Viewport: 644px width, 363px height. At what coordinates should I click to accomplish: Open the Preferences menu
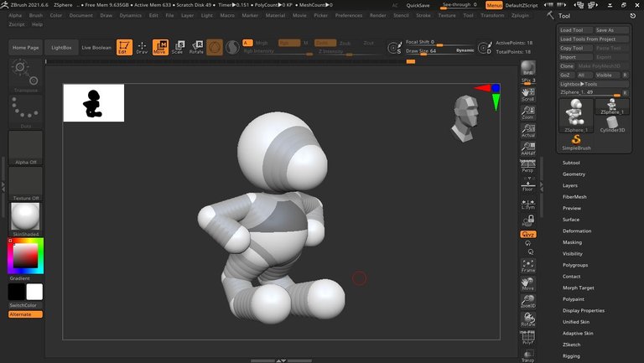(349, 15)
